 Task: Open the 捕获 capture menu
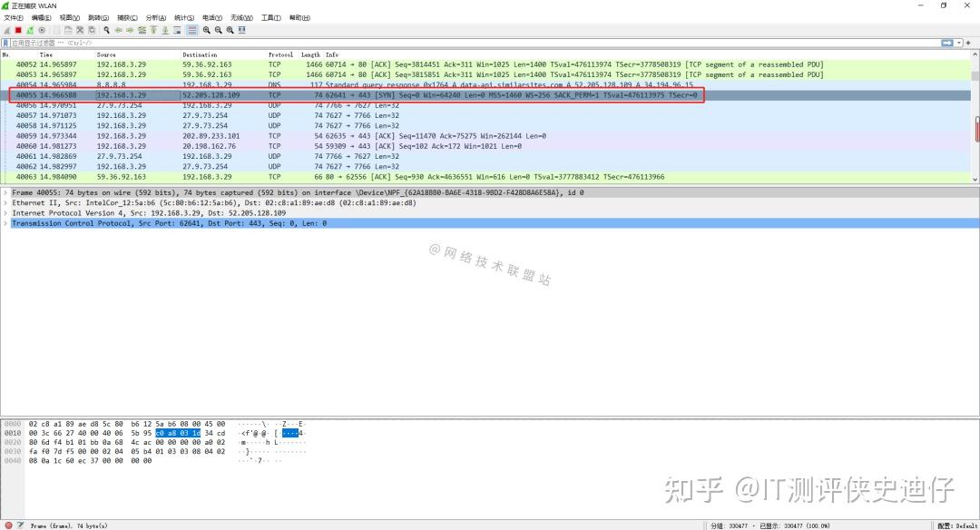(x=126, y=17)
